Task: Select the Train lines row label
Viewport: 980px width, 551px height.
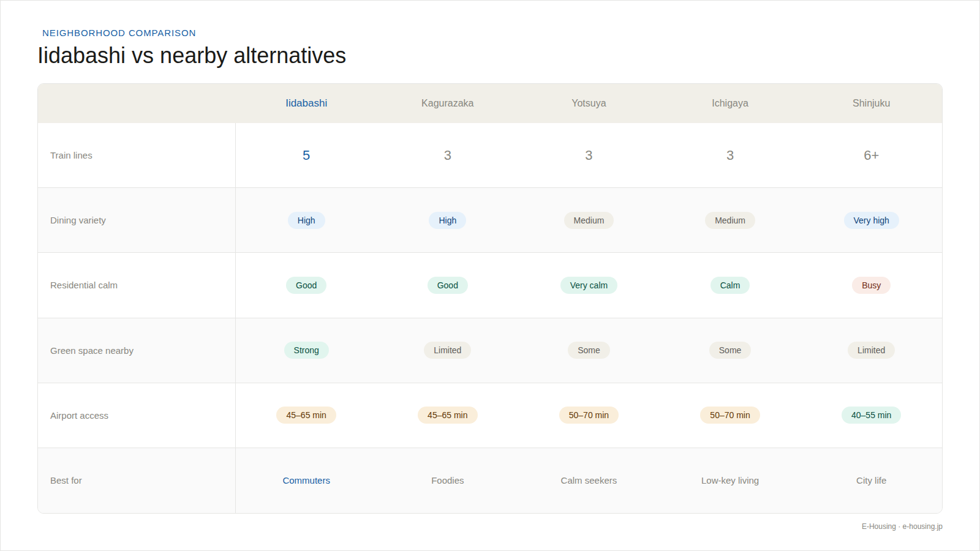Action: (71, 156)
